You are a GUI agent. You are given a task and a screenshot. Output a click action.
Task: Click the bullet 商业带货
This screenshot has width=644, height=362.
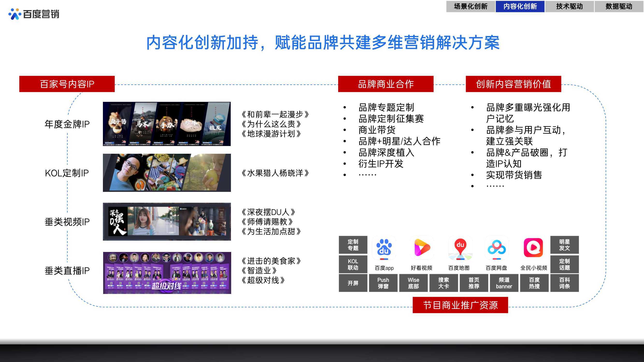(x=377, y=130)
